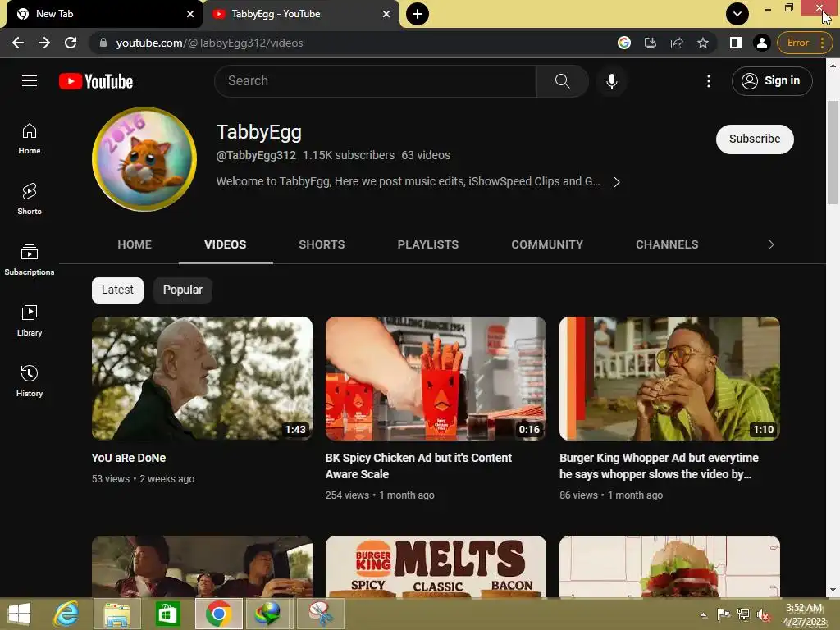Close the TabbyEgg - YouTube tab
Image resolution: width=840 pixels, height=630 pixels.
point(386,14)
